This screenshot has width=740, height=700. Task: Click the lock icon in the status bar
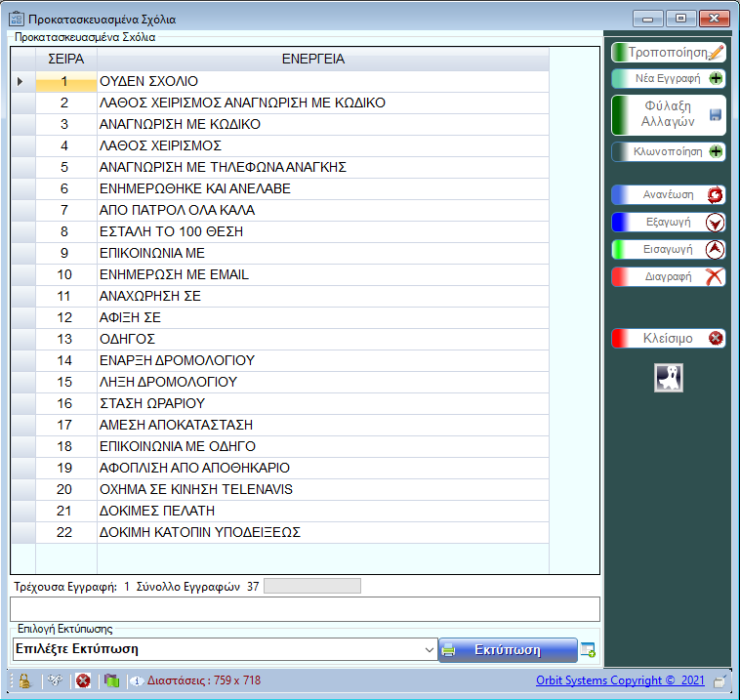24,680
